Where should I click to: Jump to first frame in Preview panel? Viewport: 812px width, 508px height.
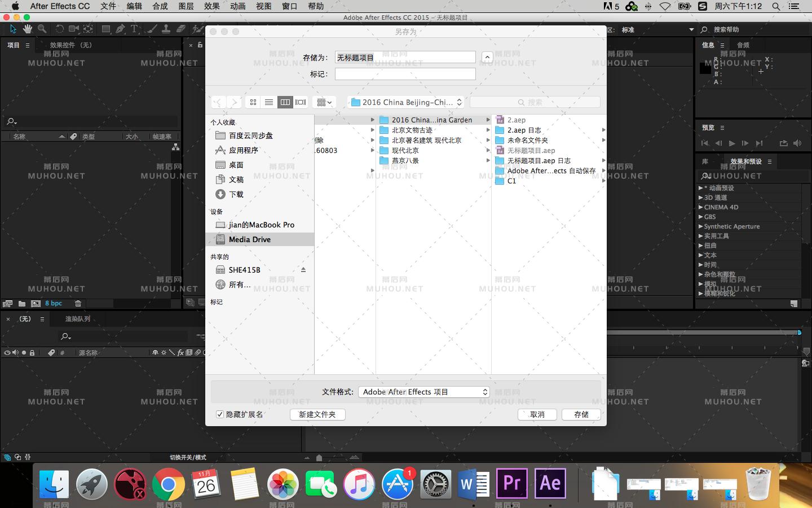705,143
